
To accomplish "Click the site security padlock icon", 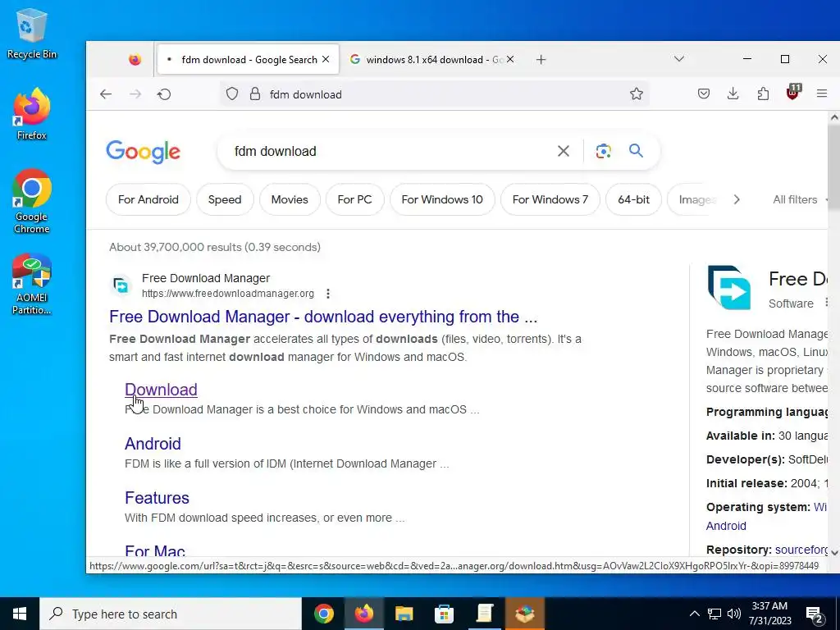I will pyautogui.click(x=255, y=94).
